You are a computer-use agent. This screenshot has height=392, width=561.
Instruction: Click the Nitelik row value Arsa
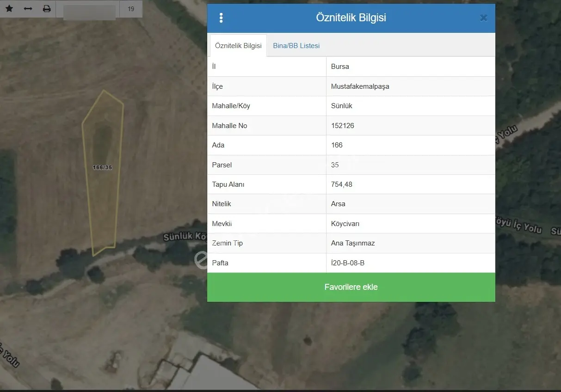[x=338, y=204]
